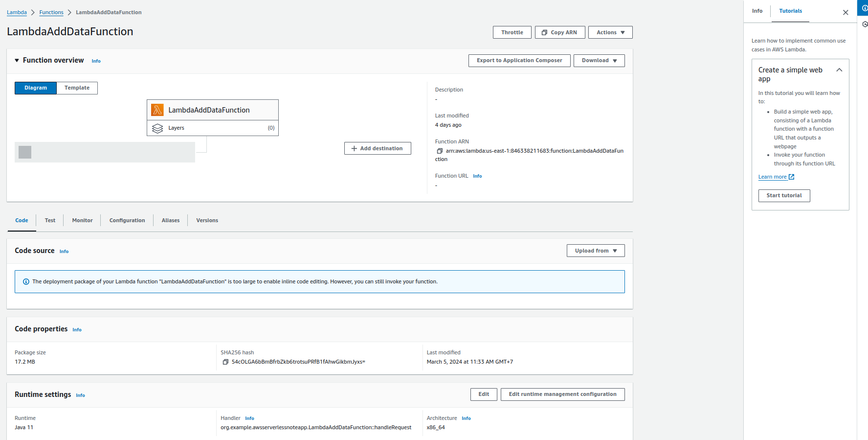Collapse the Create a simple web app tutorial
Viewport: 868px width, 440px height.
(x=839, y=70)
